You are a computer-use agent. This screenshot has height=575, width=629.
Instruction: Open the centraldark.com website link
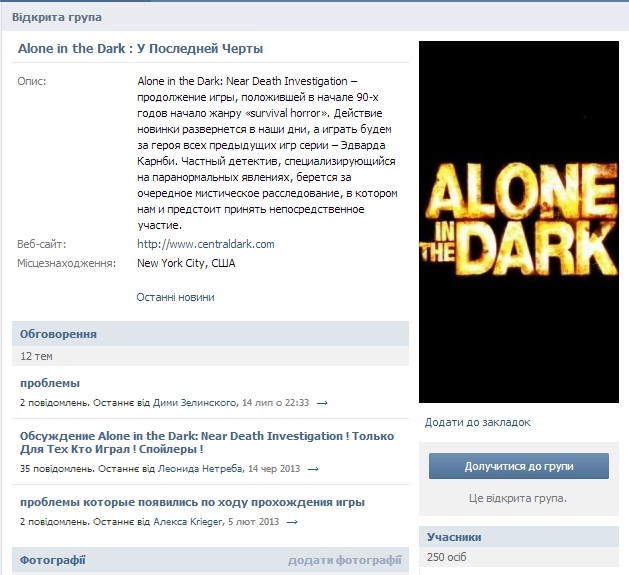pyautogui.click(x=206, y=244)
